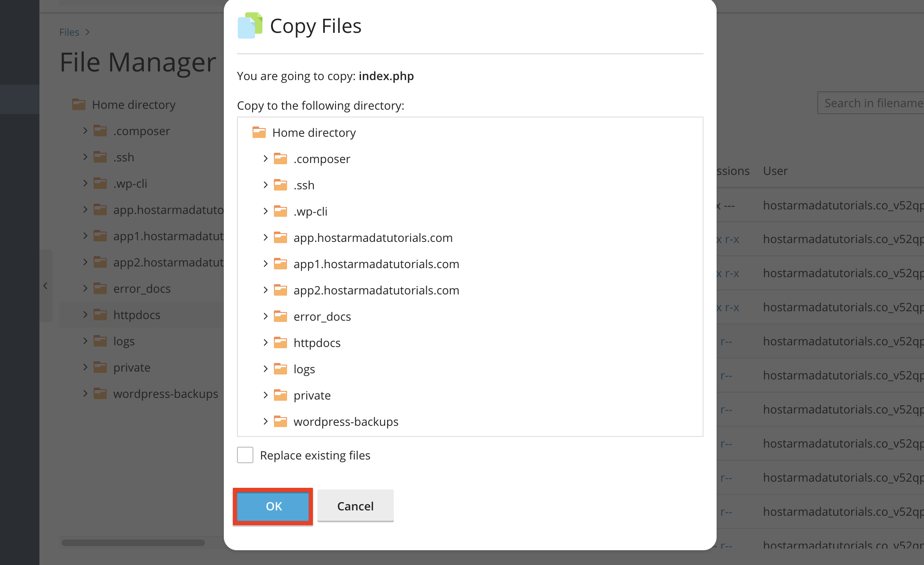The image size is (924, 565).
Task: Open .wp-cli in background File Manager tree
Action: click(130, 184)
